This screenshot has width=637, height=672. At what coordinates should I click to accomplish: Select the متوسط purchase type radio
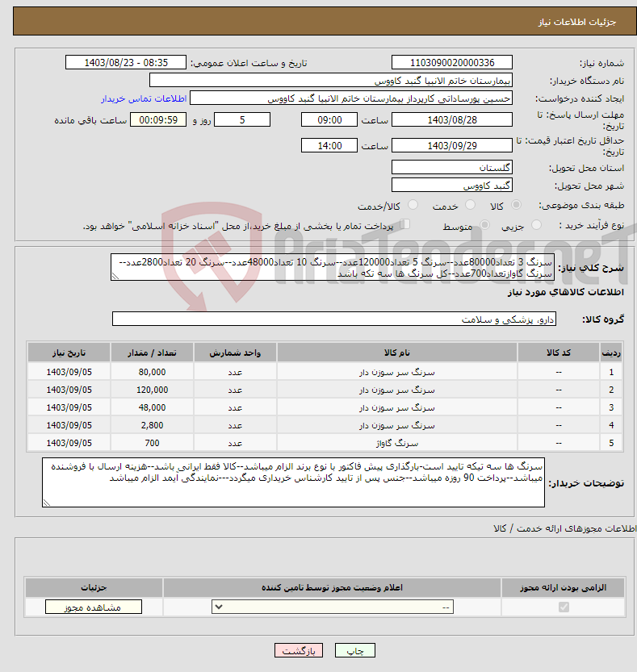coord(484,224)
